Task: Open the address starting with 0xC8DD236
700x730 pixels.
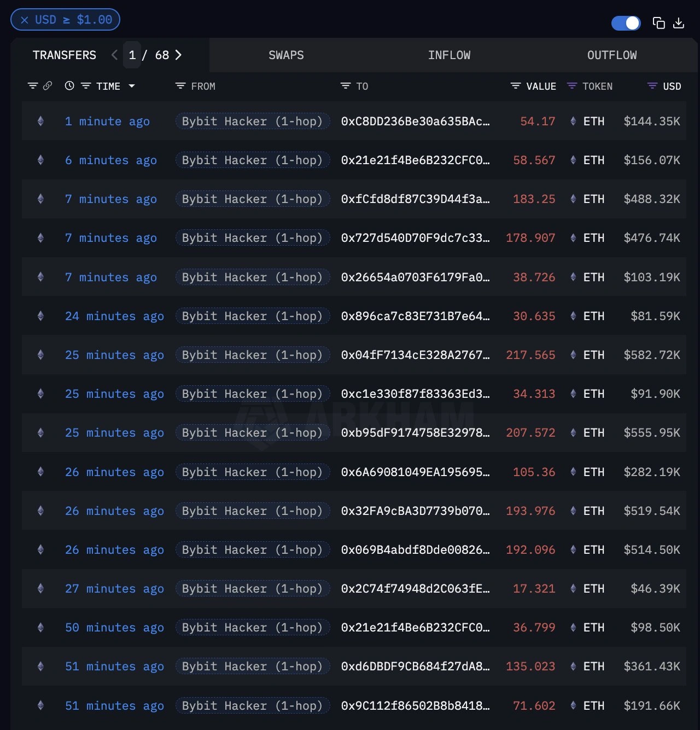Action: pyautogui.click(x=415, y=121)
